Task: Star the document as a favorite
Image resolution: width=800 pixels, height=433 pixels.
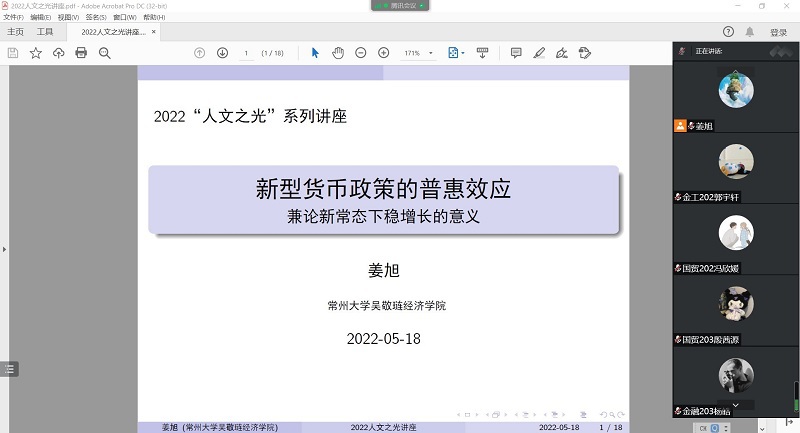Action: (x=36, y=53)
